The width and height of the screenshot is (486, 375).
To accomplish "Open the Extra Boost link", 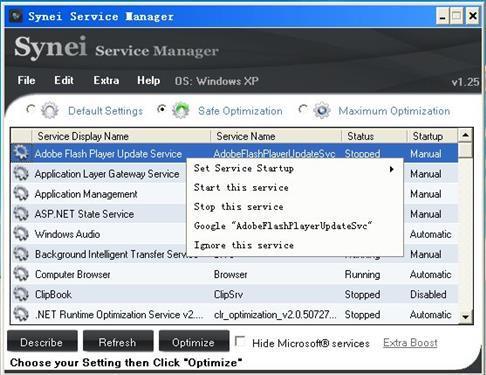I will (x=410, y=343).
